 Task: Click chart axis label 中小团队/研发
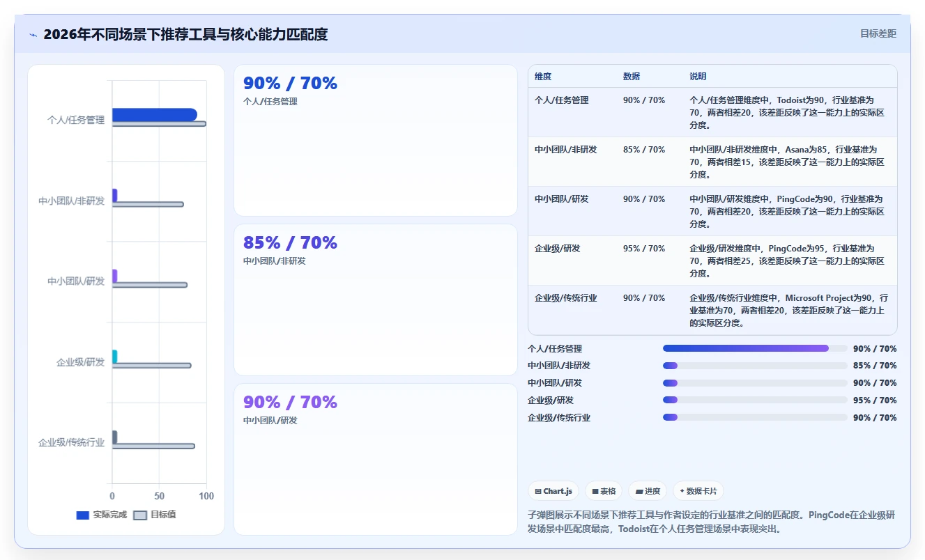tap(76, 281)
